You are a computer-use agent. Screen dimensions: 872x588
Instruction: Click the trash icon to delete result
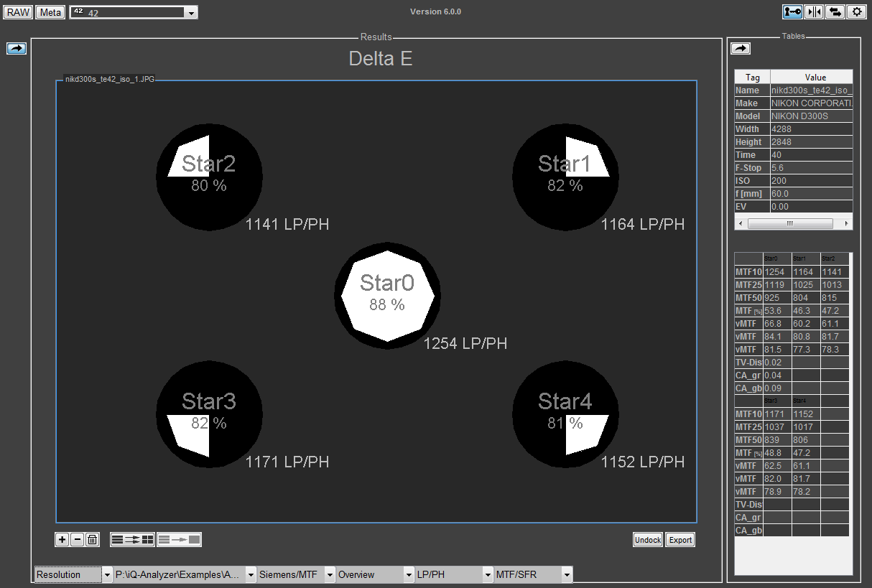[92, 539]
